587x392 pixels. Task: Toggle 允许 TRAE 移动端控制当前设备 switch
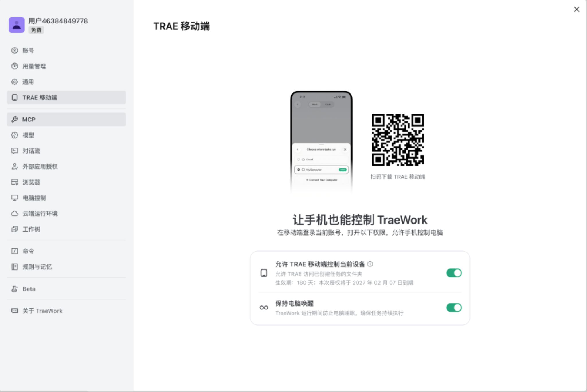point(454,273)
